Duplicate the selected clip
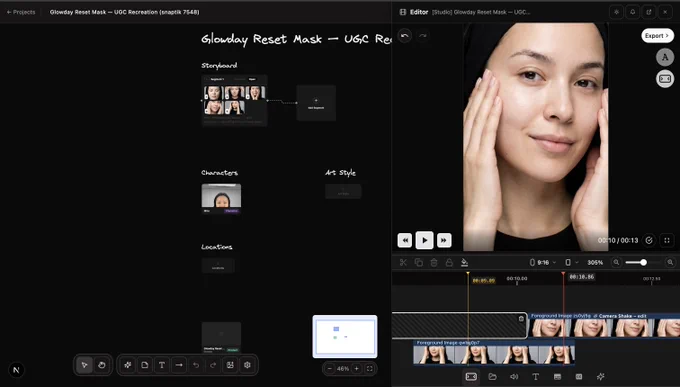Screen dimensions: 680x387 pos(418,262)
